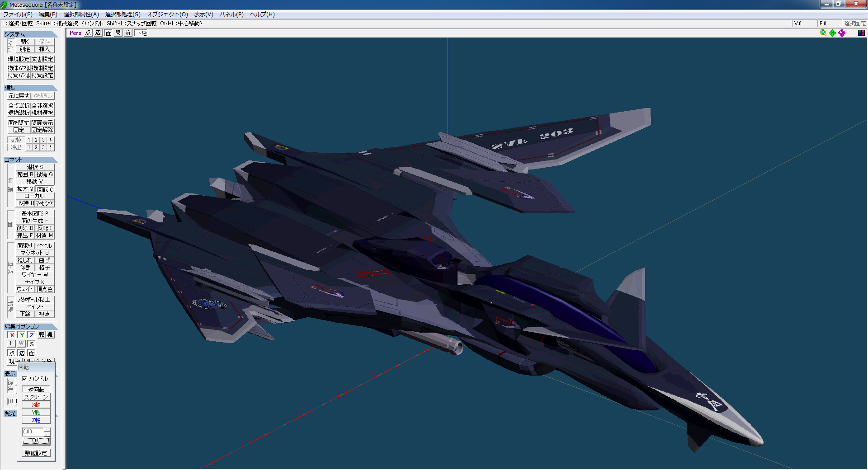The image size is (868, 470).
Task: Toggle edge (辺) display in viewport header
Action: (98, 33)
